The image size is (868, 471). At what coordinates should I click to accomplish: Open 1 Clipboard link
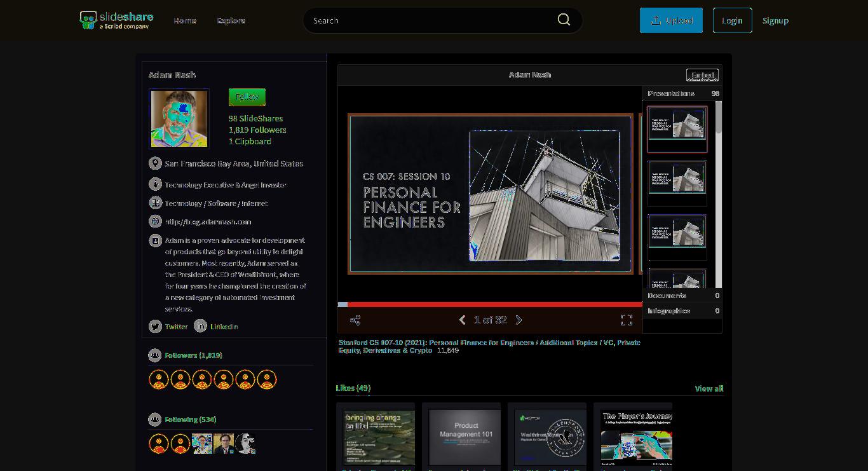coord(250,141)
